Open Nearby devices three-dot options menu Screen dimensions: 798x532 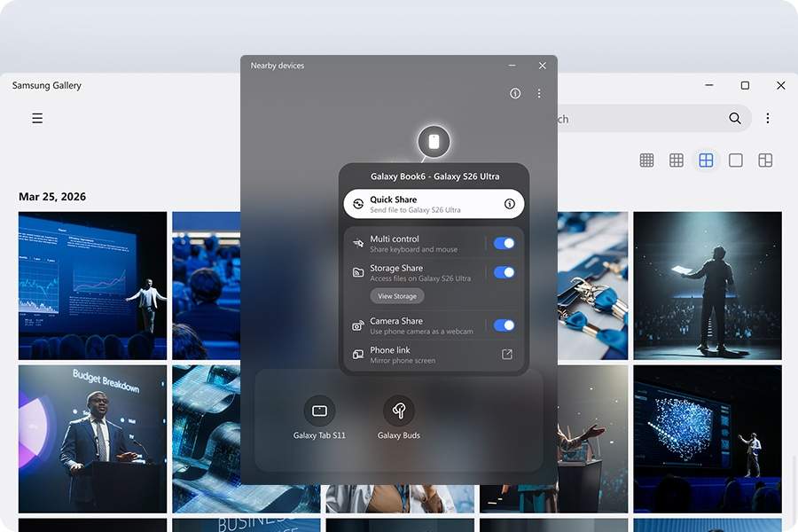tap(539, 93)
